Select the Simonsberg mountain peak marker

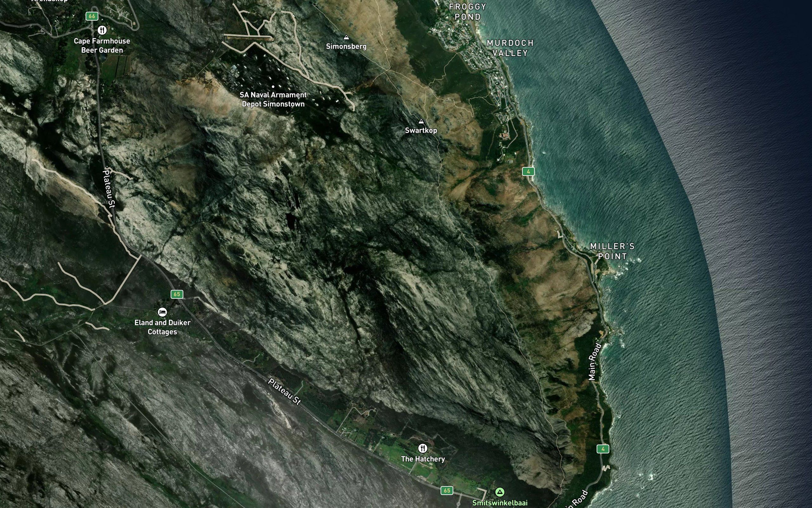[346, 37]
